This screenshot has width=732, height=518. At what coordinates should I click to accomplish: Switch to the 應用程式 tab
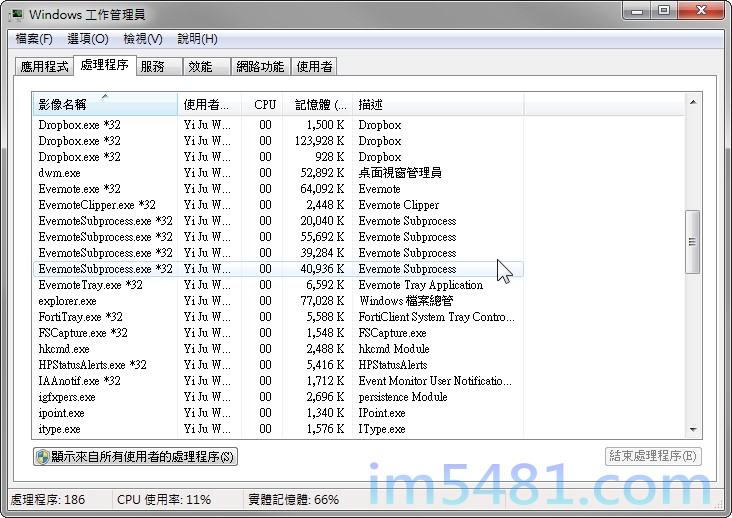44,67
